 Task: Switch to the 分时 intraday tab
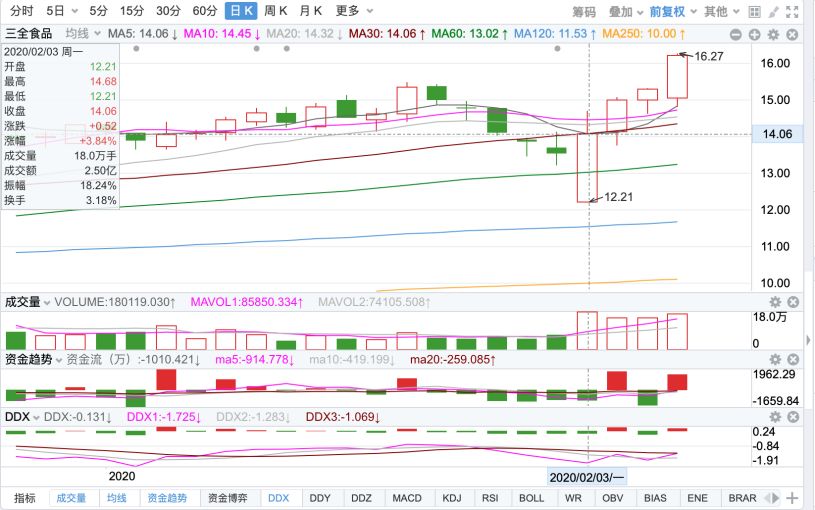pyautogui.click(x=21, y=11)
